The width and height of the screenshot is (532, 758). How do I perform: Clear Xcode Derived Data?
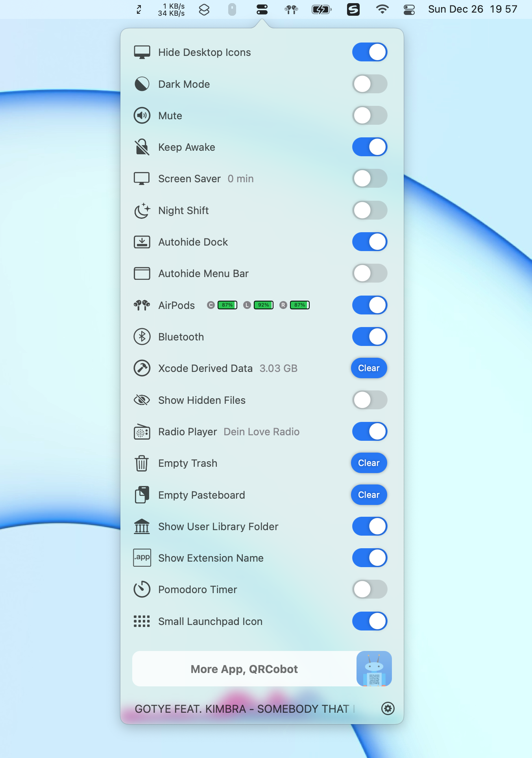point(369,368)
